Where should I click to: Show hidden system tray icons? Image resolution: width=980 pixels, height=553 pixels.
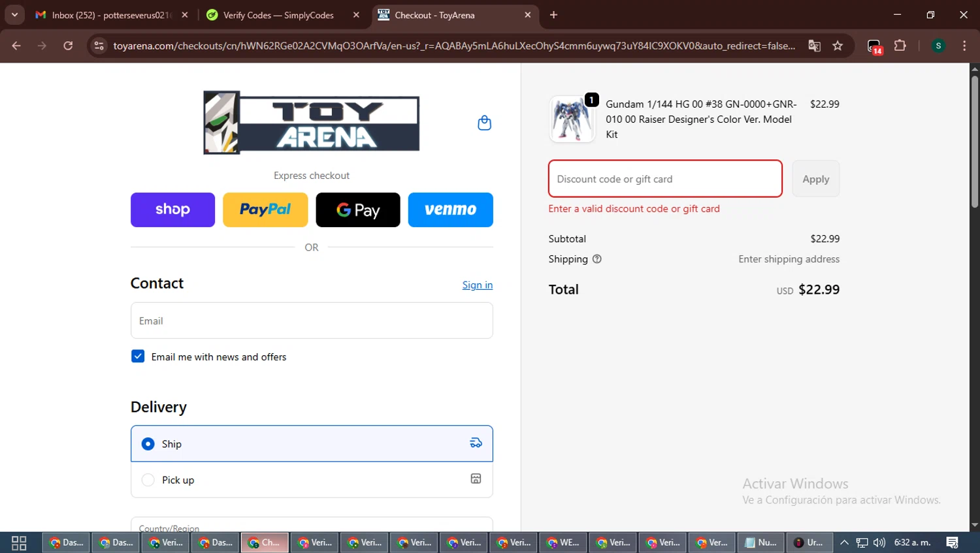pyautogui.click(x=844, y=543)
